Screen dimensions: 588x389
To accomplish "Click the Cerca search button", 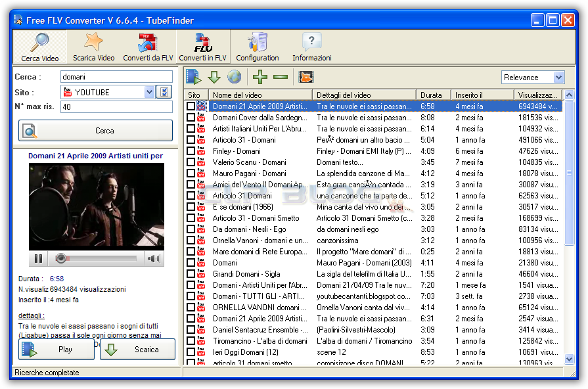I will [96, 131].
